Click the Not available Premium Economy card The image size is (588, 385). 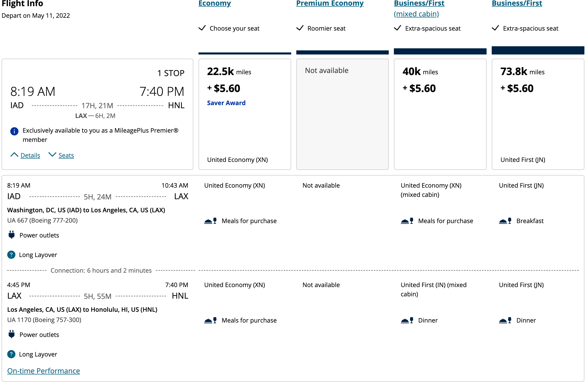coord(343,114)
